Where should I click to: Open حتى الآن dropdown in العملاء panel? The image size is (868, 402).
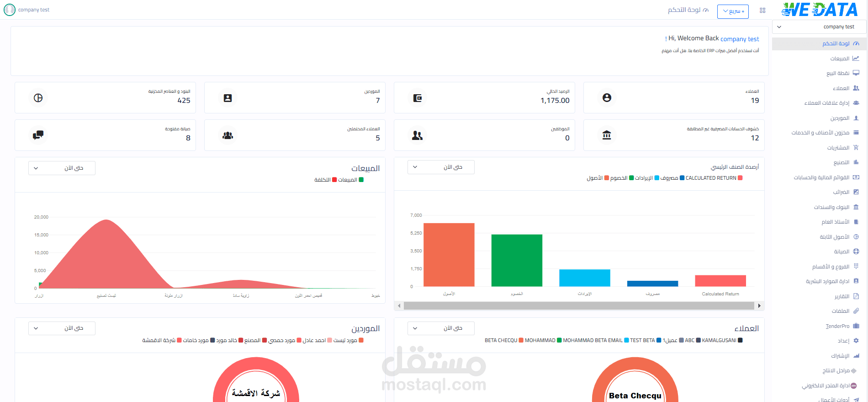tap(441, 328)
